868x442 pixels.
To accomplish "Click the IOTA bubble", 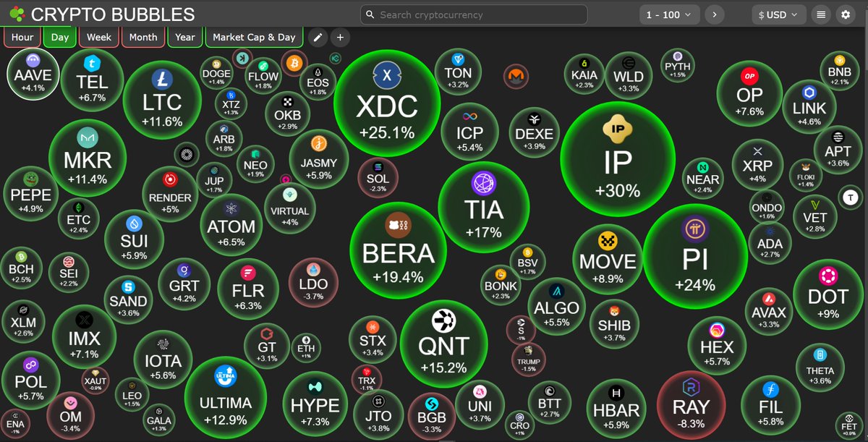I will pyautogui.click(x=163, y=360).
